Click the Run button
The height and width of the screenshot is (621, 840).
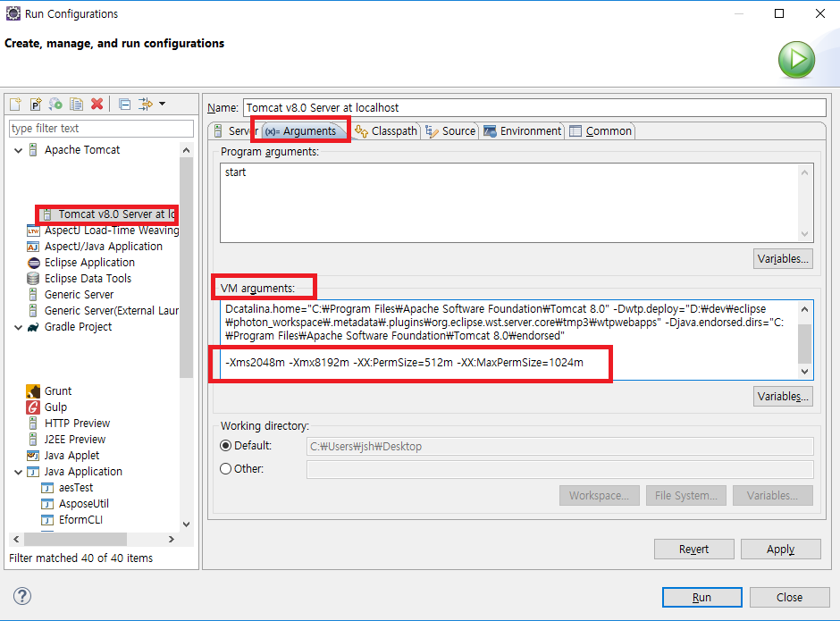coord(701,598)
